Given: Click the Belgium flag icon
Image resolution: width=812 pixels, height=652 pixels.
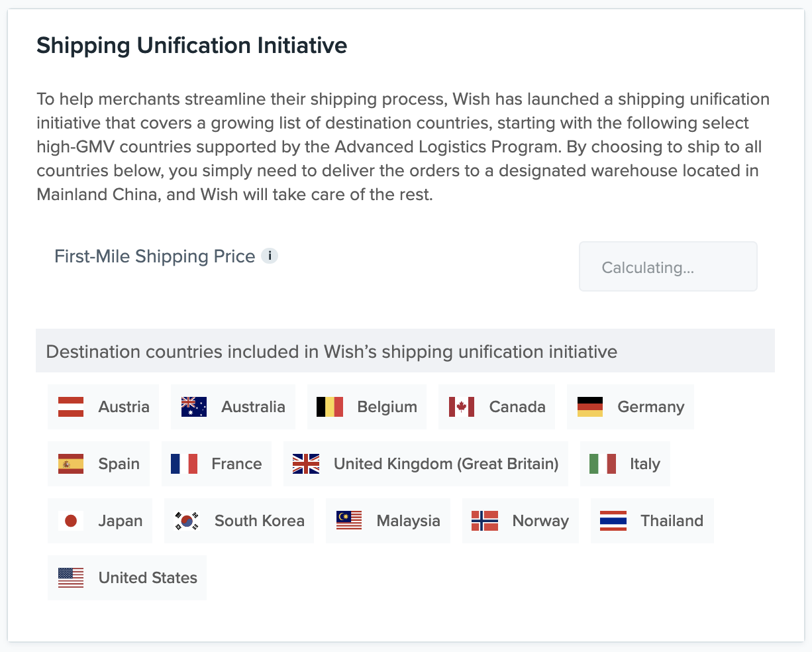Looking at the screenshot, I should click(330, 407).
